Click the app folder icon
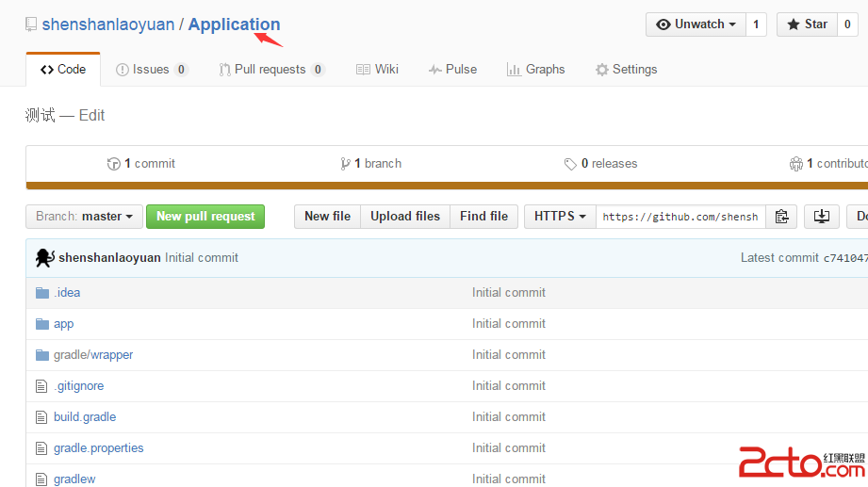 click(42, 324)
